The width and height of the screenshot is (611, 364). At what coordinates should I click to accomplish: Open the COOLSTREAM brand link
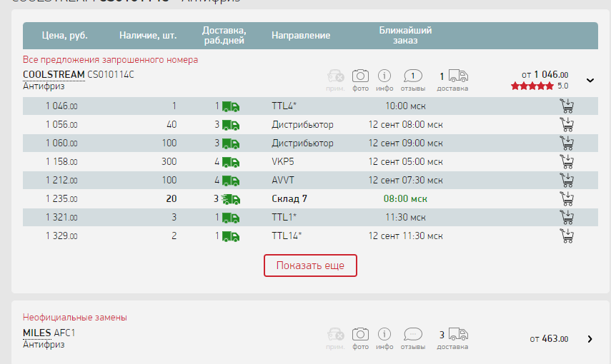pos(54,74)
